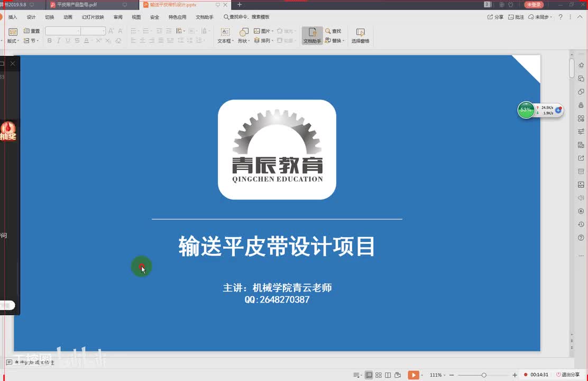
Task: Click the 分享 share button
Action: (x=495, y=17)
